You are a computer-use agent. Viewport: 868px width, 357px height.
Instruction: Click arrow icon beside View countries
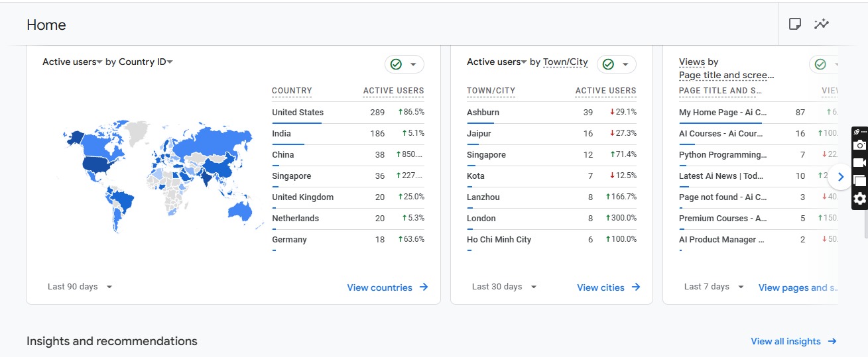coord(424,287)
